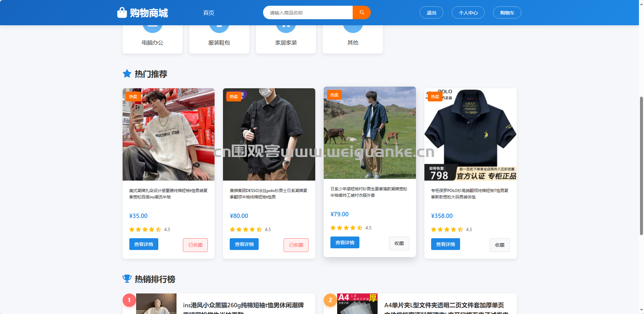Open the A4 folder ranking thumbnail
644x314 pixels.
(x=357, y=304)
